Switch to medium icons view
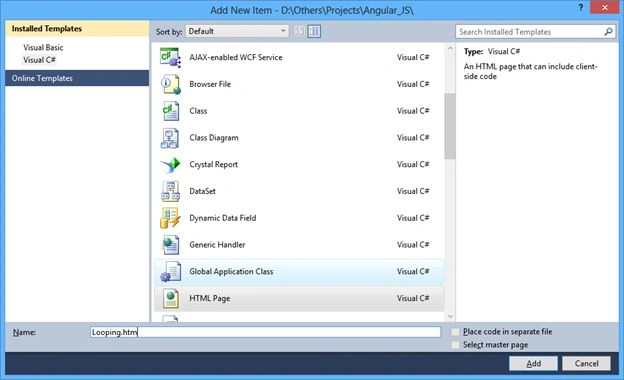 [299, 31]
